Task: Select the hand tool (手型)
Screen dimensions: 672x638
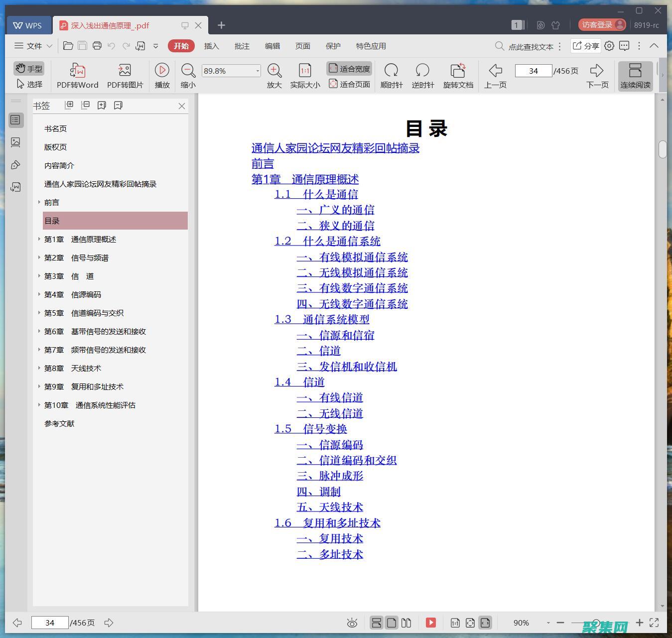Action: [28, 68]
